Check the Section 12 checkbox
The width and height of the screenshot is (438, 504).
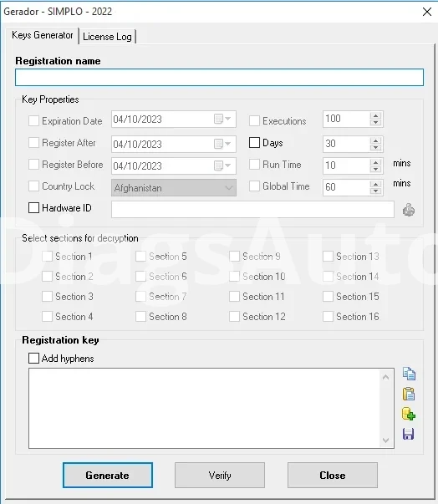(234, 317)
